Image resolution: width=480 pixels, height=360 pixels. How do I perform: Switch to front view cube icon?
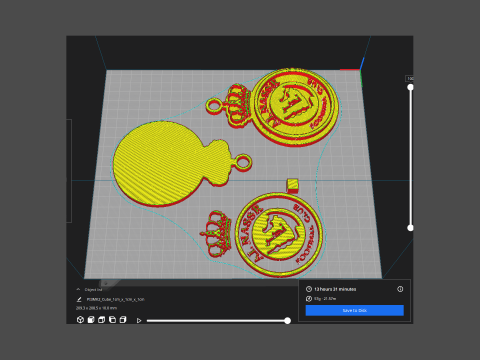91,320
